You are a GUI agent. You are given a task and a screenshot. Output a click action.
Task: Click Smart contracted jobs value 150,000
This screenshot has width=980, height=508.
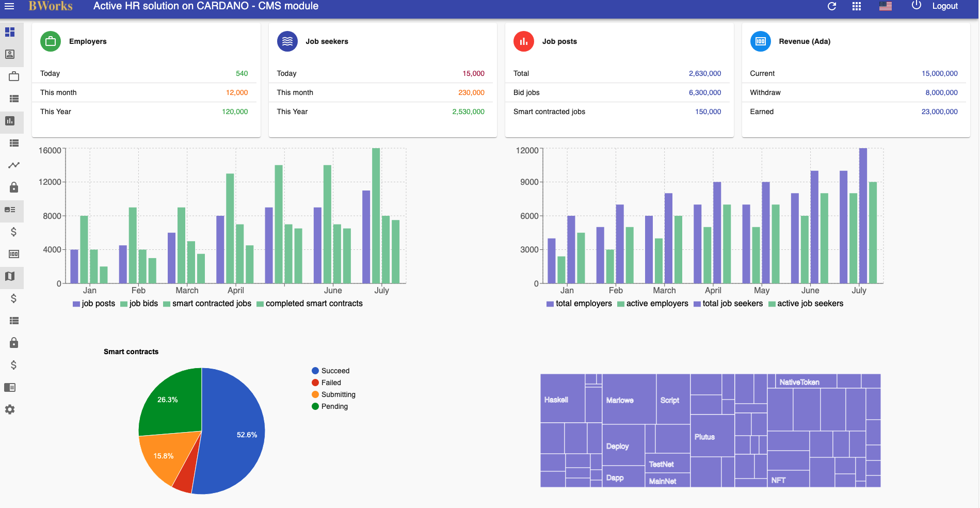708,112
